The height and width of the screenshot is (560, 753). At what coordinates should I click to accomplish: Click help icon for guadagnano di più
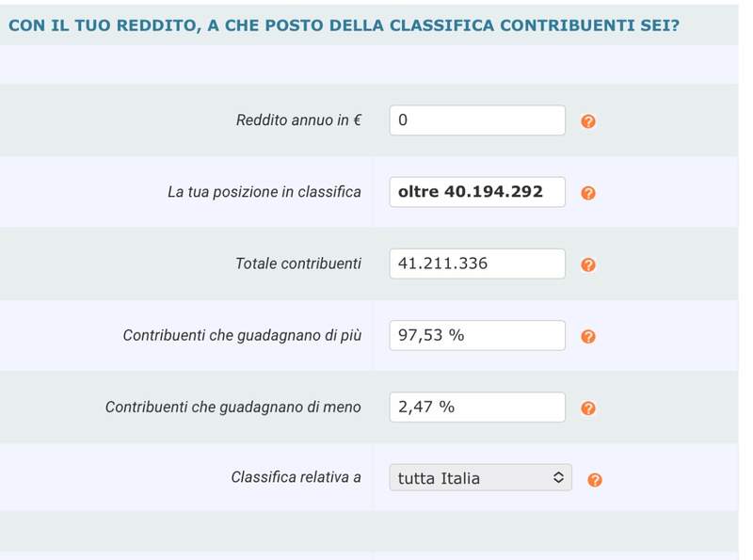(x=588, y=336)
